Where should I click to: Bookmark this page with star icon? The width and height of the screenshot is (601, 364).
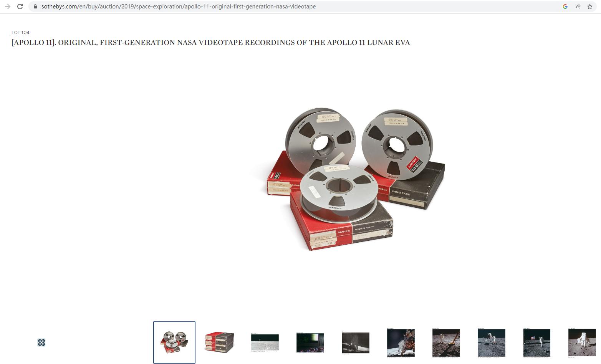click(x=590, y=7)
